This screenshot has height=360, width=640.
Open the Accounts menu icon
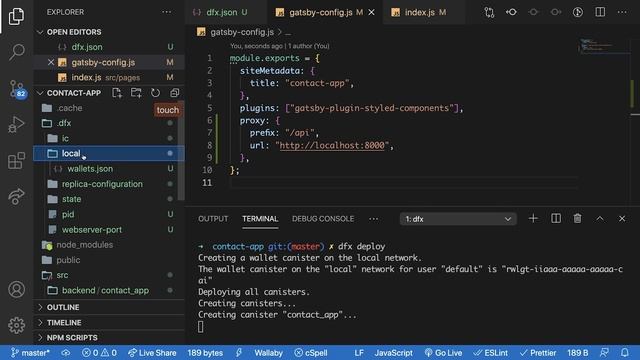point(16,289)
